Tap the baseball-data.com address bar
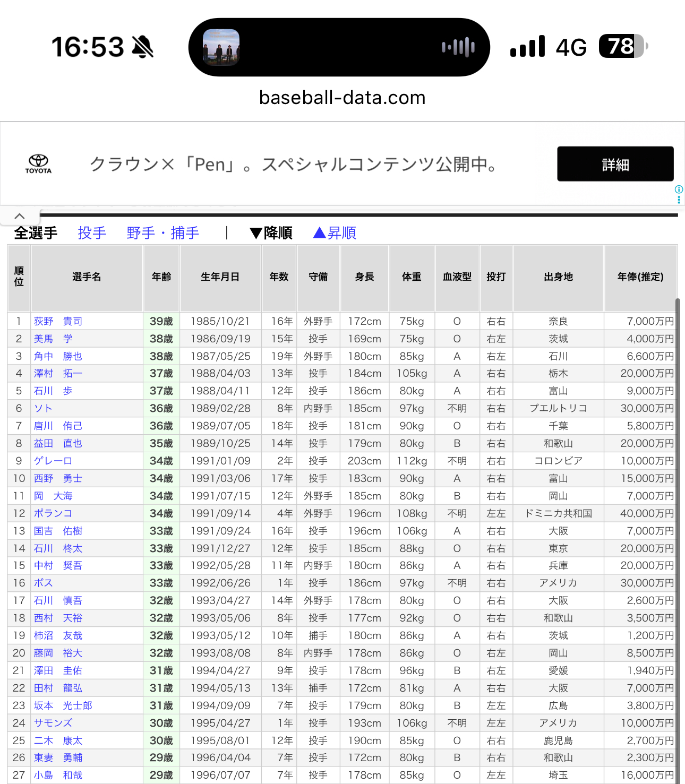The image size is (685, 784). [343, 98]
